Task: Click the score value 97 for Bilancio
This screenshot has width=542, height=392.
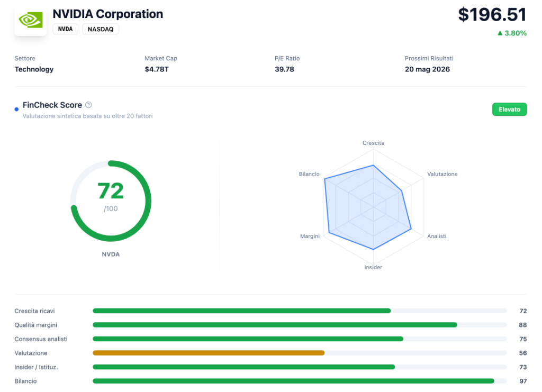Action: pos(523,381)
